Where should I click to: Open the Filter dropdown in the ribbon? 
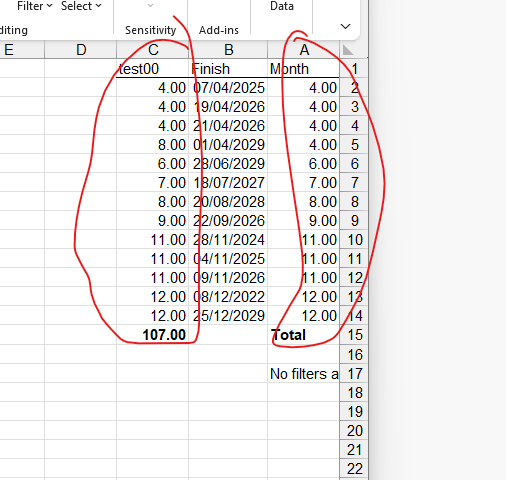(35, 6)
